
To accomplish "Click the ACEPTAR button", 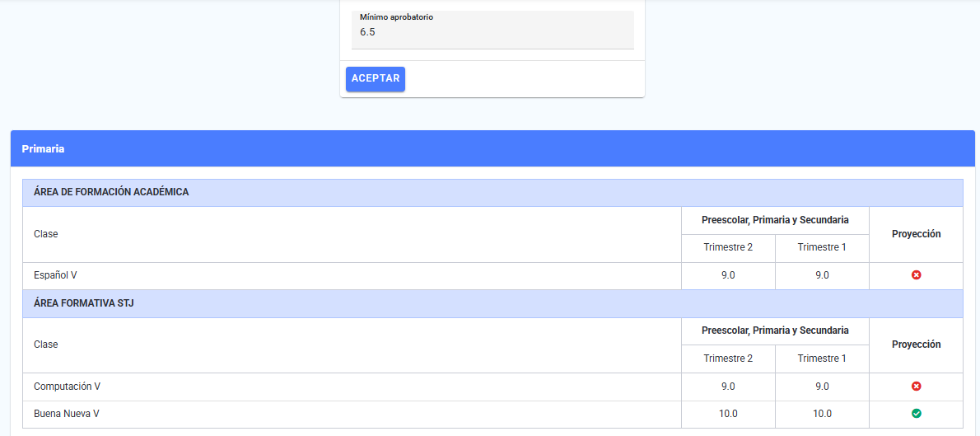I will (376, 79).
